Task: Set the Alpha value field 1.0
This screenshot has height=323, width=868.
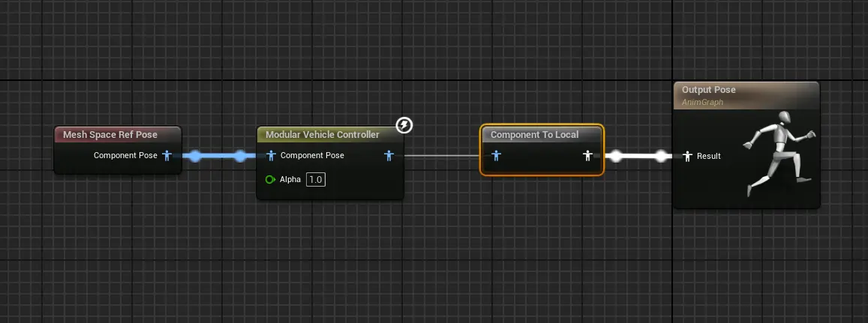Action: [316, 180]
